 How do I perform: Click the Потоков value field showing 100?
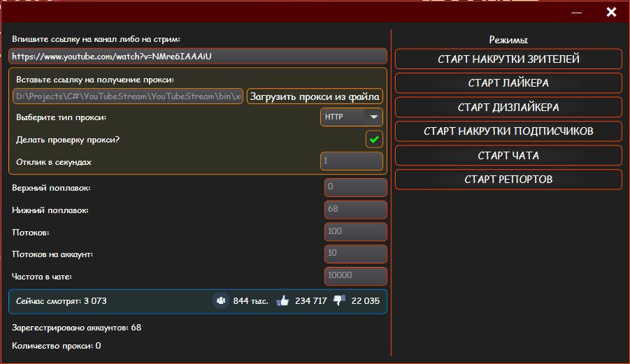pos(356,231)
